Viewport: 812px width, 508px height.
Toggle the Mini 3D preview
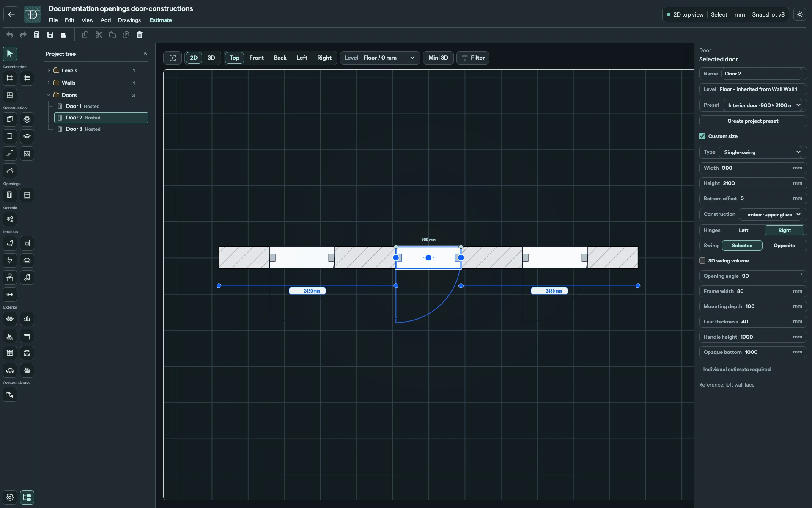438,58
